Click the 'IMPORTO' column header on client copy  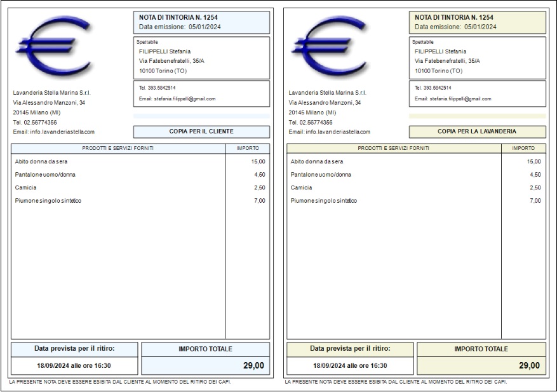(x=248, y=148)
